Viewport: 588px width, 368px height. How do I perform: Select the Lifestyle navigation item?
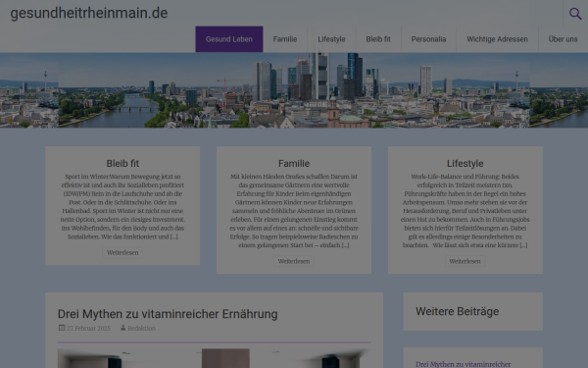coord(331,39)
